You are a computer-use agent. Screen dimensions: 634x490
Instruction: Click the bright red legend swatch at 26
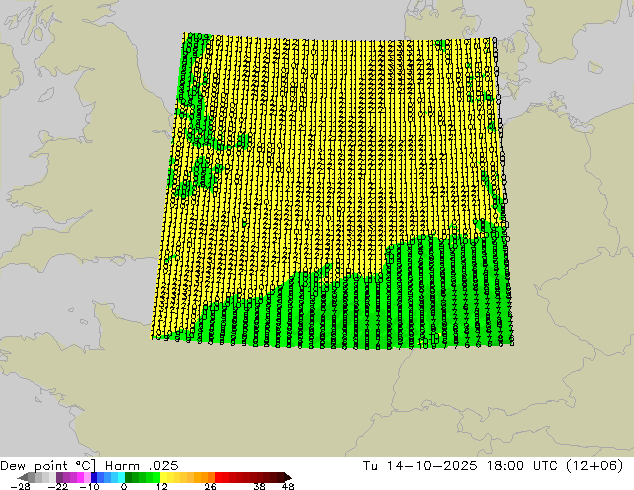218,477
